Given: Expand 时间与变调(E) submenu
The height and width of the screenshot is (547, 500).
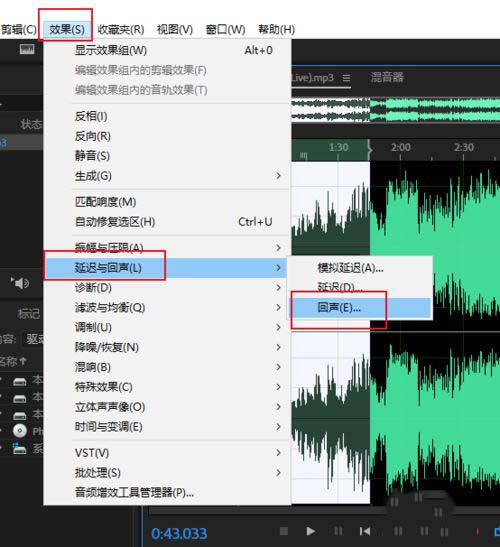Looking at the screenshot, I should (167, 427).
